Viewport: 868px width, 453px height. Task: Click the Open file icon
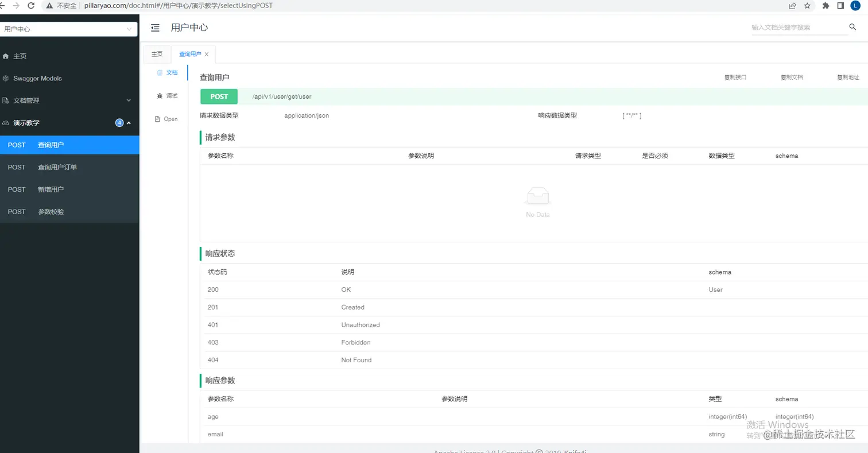click(157, 119)
